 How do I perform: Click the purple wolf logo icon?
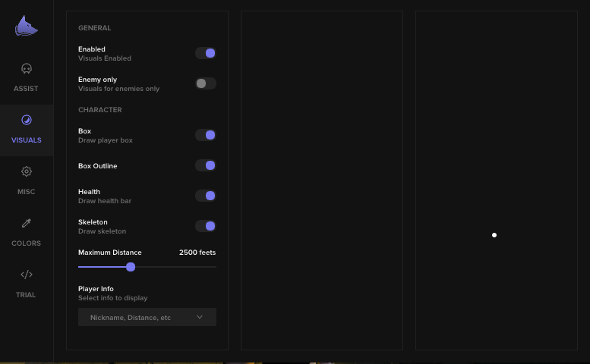click(27, 27)
